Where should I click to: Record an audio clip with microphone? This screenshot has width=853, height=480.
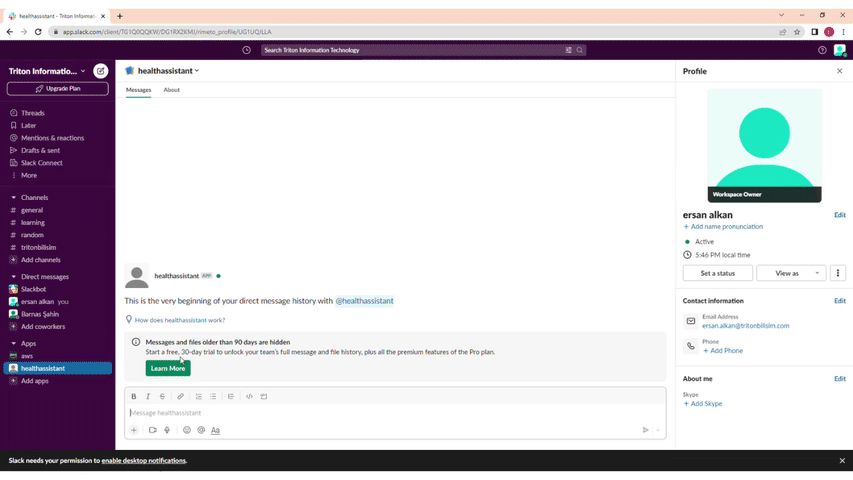pyautogui.click(x=167, y=430)
